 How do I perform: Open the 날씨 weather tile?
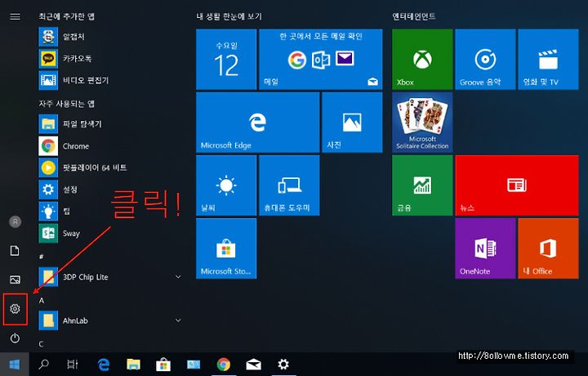point(226,186)
